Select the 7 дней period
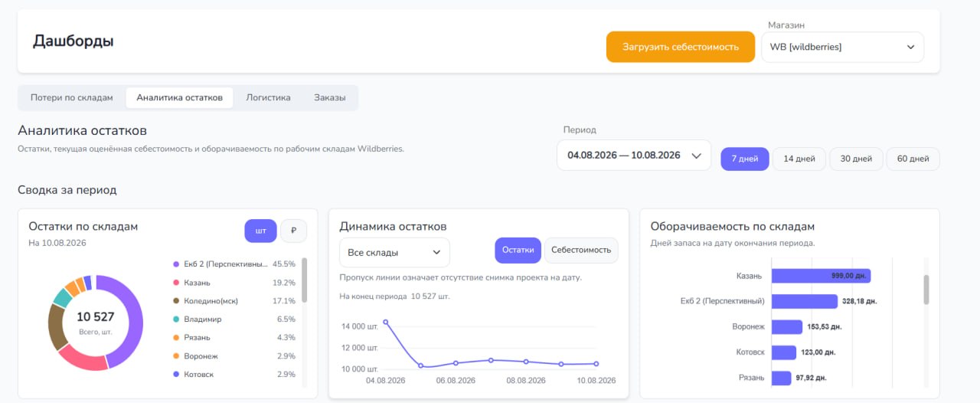The height and width of the screenshot is (403, 980). 745,159
